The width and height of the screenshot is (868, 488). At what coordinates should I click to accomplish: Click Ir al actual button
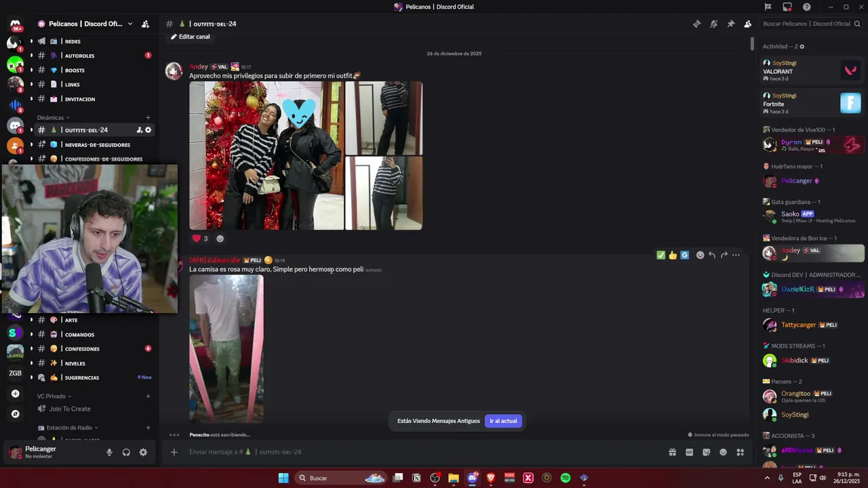click(x=503, y=421)
